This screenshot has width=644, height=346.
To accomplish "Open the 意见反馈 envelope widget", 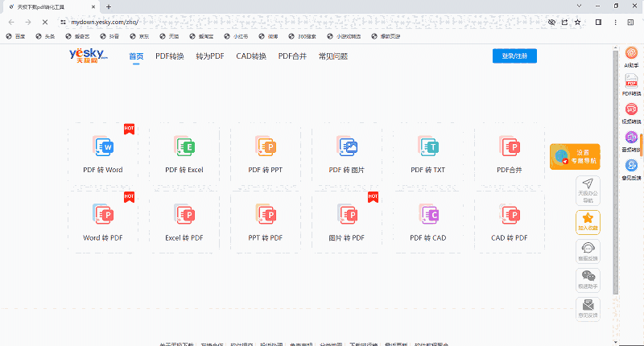I will [x=588, y=309].
